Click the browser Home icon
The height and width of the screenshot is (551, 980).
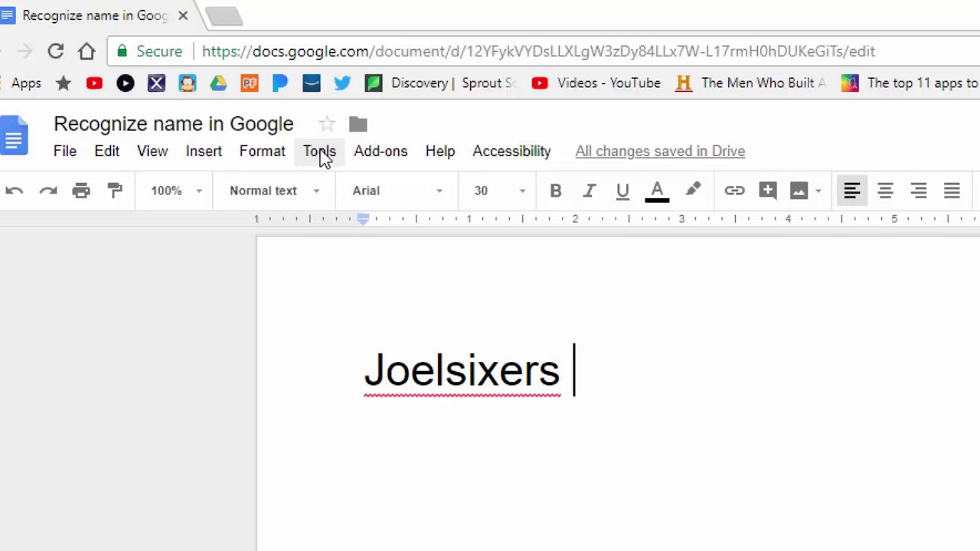pos(87,51)
